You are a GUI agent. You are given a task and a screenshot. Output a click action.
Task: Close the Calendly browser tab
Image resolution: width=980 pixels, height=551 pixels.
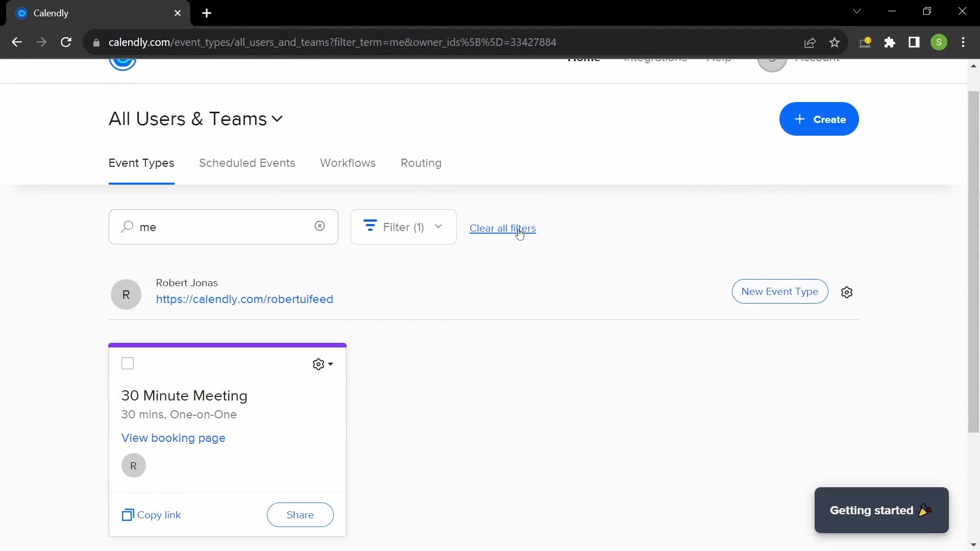point(178,13)
